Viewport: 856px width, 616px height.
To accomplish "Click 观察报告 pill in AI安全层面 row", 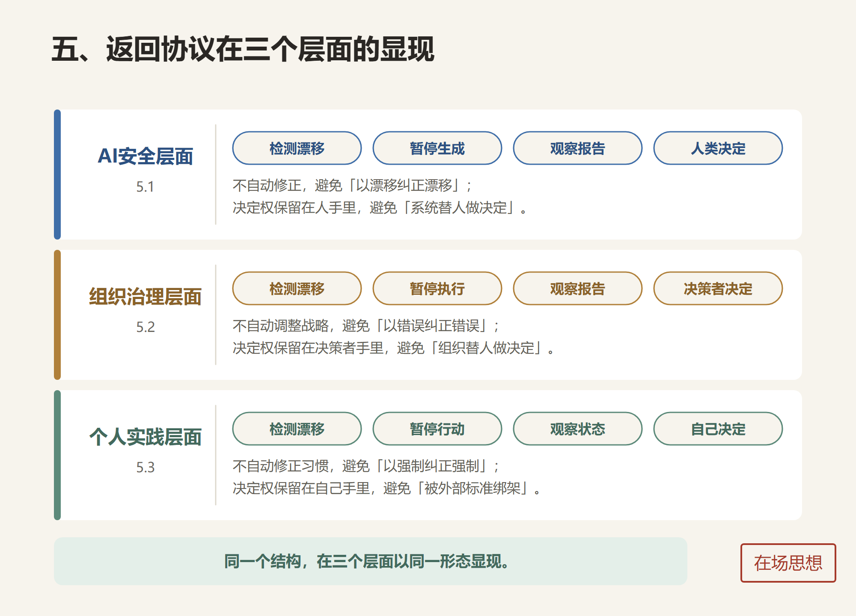I will pyautogui.click(x=578, y=148).
